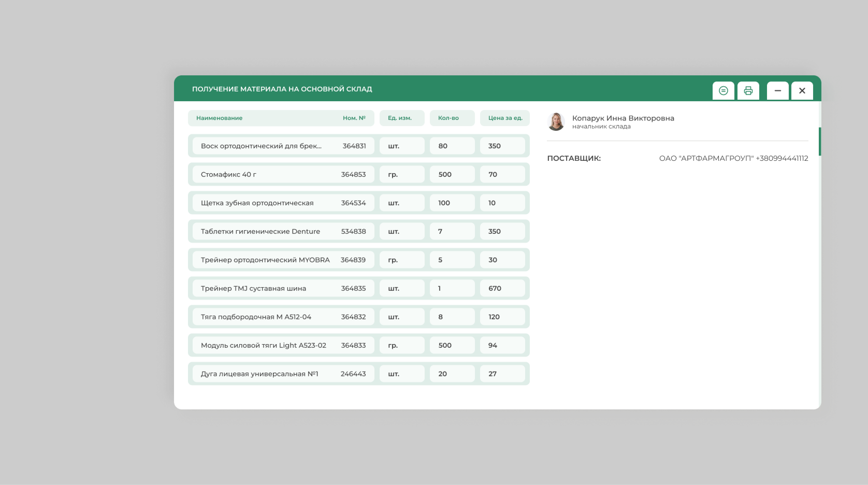Click quantity field of Стомафикс 40 г
This screenshot has height=485, width=868.
(452, 174)
